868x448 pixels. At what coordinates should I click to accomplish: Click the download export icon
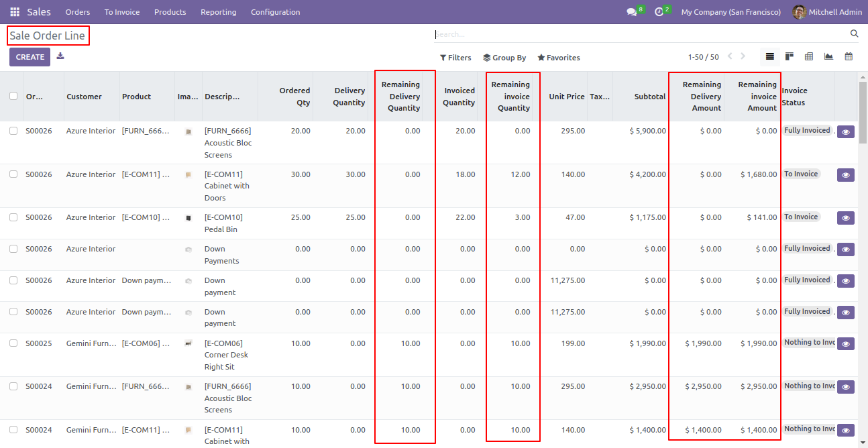coord(60,56)
